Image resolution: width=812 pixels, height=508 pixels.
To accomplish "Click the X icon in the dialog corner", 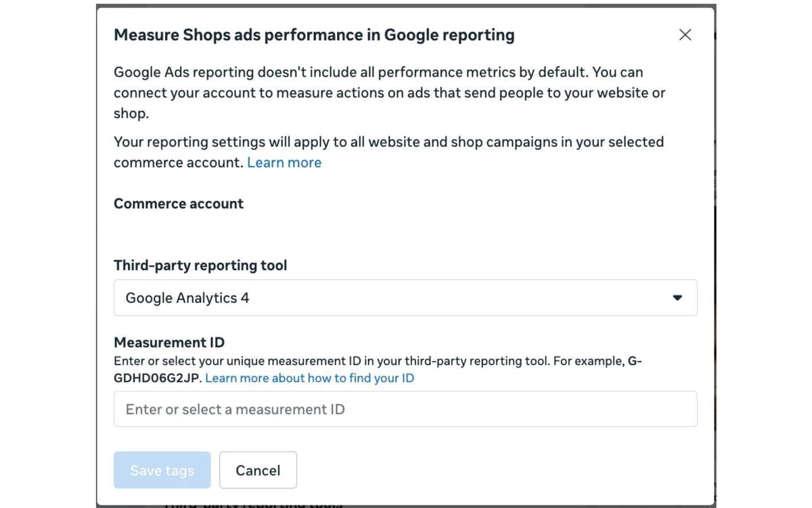I will [x=685, y=35].
